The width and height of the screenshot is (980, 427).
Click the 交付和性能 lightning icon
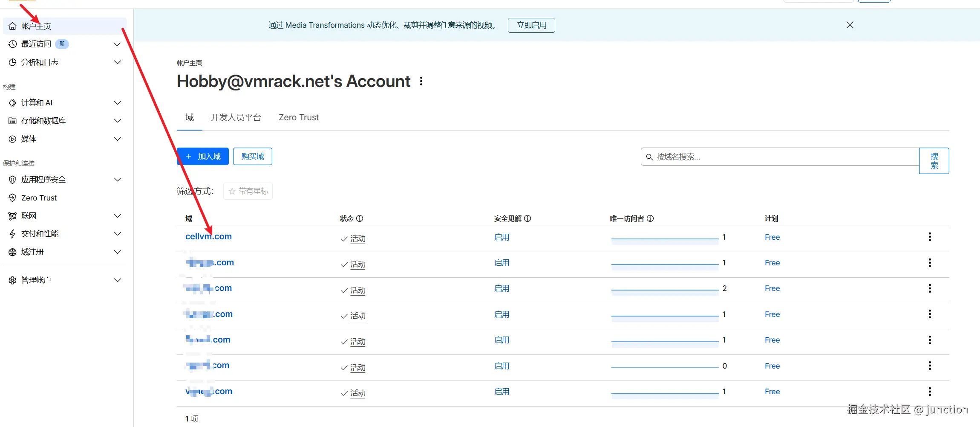click(x=12, y=234)
